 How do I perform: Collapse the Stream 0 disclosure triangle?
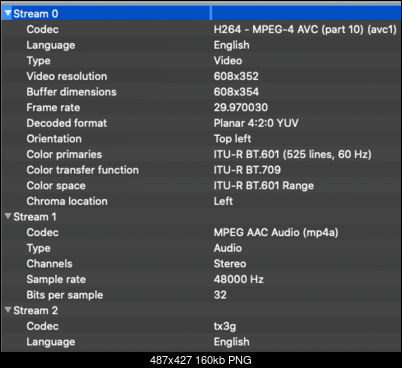tap(8, 13)
